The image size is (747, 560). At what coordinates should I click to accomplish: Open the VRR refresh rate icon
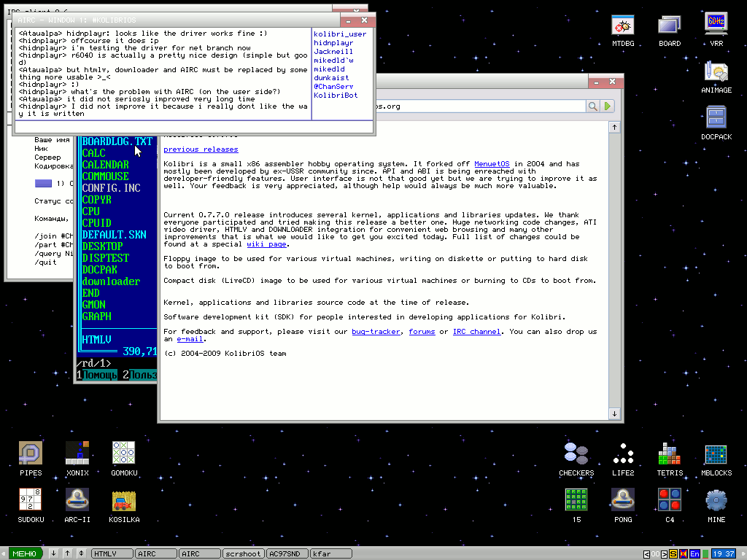tap(716, 26)
